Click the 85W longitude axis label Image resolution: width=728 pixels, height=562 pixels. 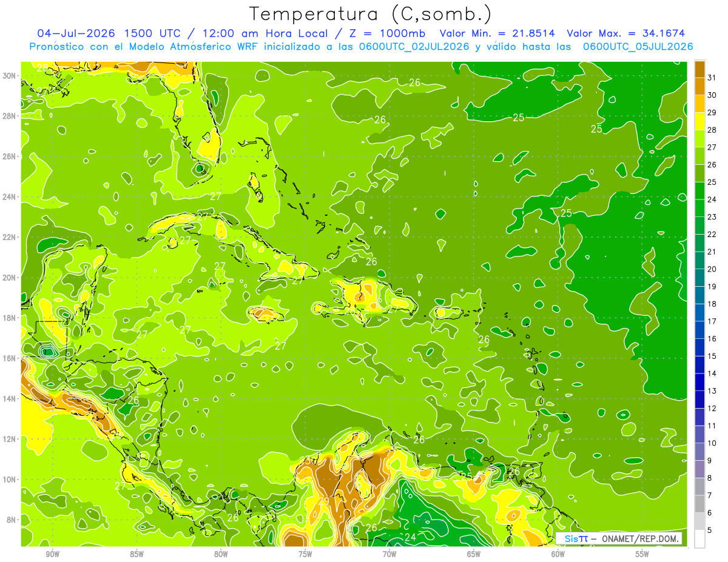point(136,554)
